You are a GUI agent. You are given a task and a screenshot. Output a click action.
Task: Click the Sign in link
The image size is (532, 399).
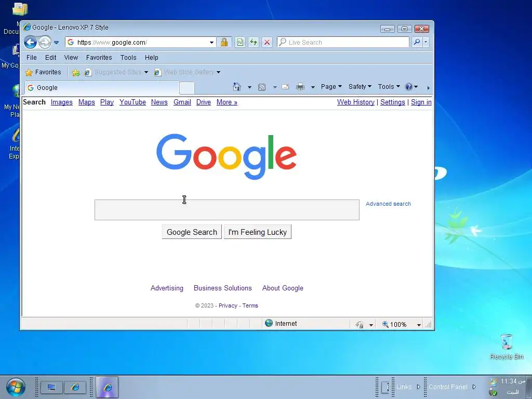pos(421,102)
